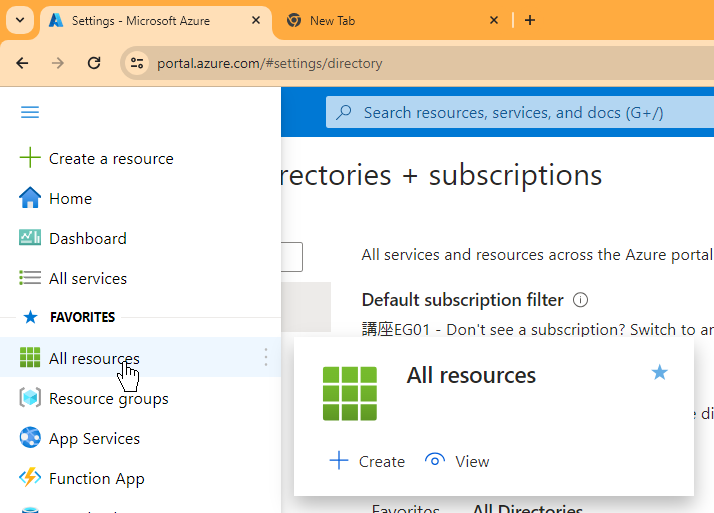Select All resources in favorites
Viewport: 714px width, 513px height.
coord(140,357)
